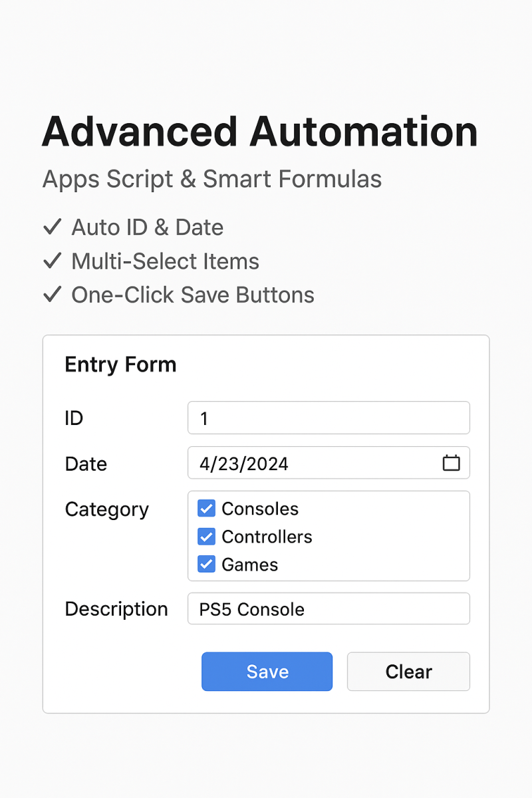Image resolution: width=532 pixels, height=798 pixels.
Task: Click the checkmark beside Multi-Select Items
Action: (52, 261)
